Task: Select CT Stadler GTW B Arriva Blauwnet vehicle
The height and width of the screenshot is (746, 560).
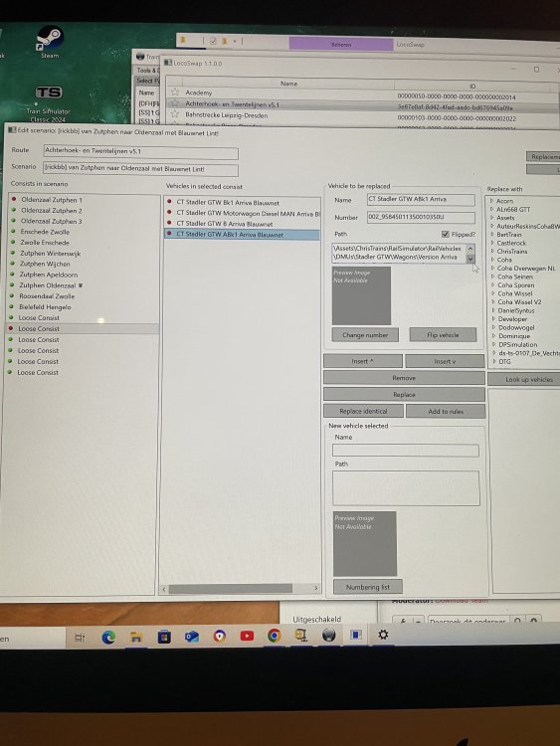Action: [225, 224]
